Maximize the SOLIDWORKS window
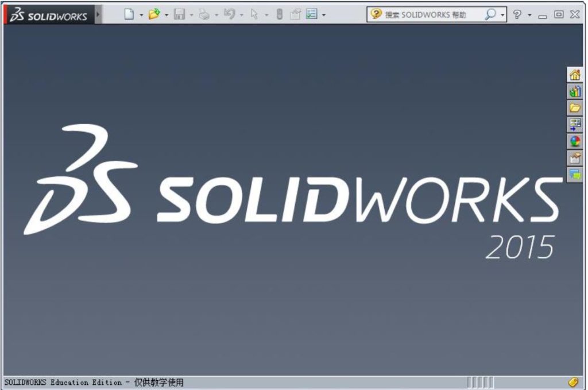This screenshot has height=390, width=588. [x=559, y=14]
